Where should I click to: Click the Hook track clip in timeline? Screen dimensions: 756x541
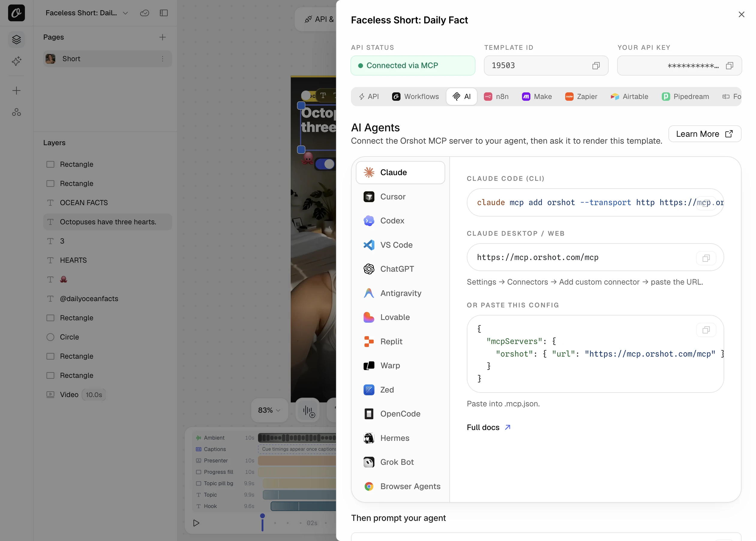pos(303,506)
